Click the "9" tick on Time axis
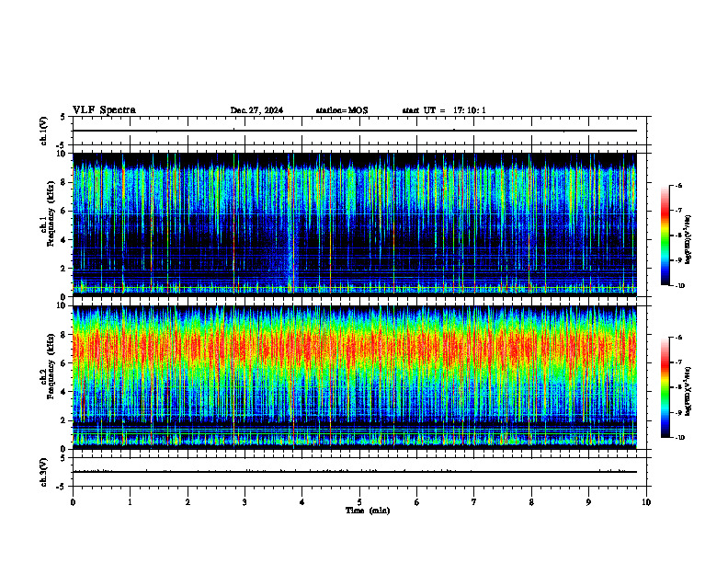The width and height of the screenshot is (728, 563). [x=588, y=502]
